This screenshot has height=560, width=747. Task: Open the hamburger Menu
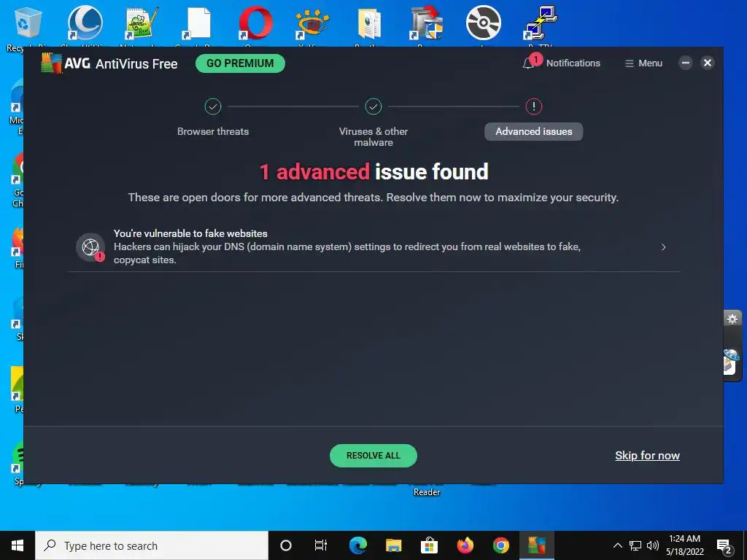click(643, 63)
